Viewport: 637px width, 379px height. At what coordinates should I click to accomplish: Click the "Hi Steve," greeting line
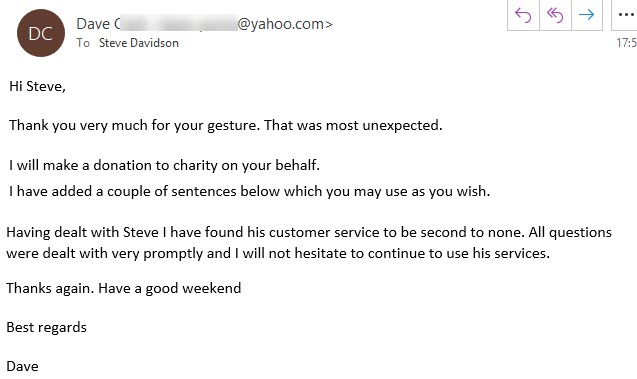37,86
